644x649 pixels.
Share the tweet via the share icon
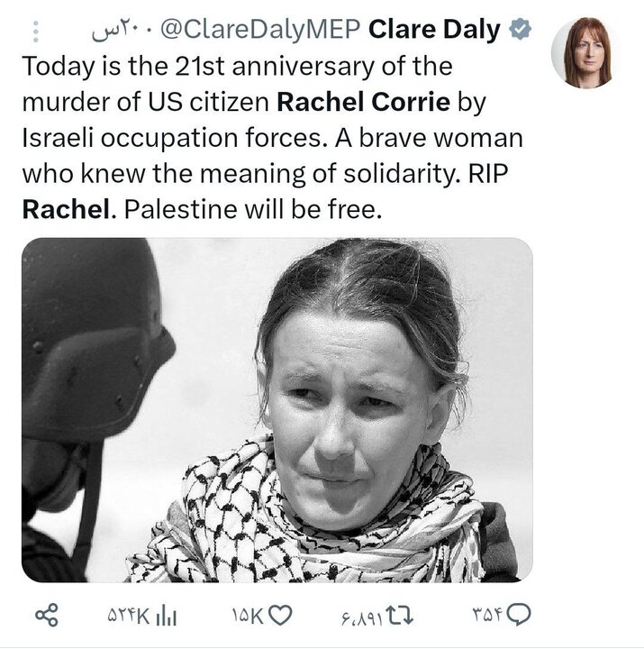(x=47, y=616)
